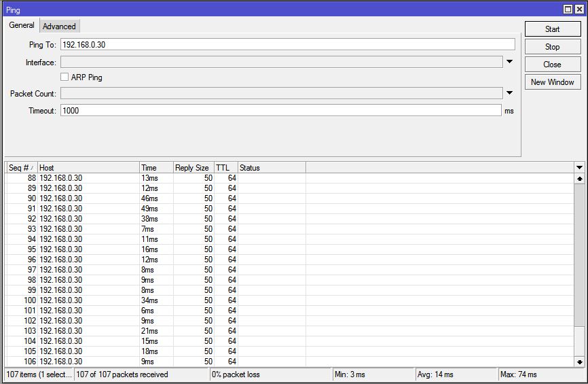Select the 15ms time cell
The height and width of the screenshot is (384, 588).
pyautogui.click(x=156, y=341)
